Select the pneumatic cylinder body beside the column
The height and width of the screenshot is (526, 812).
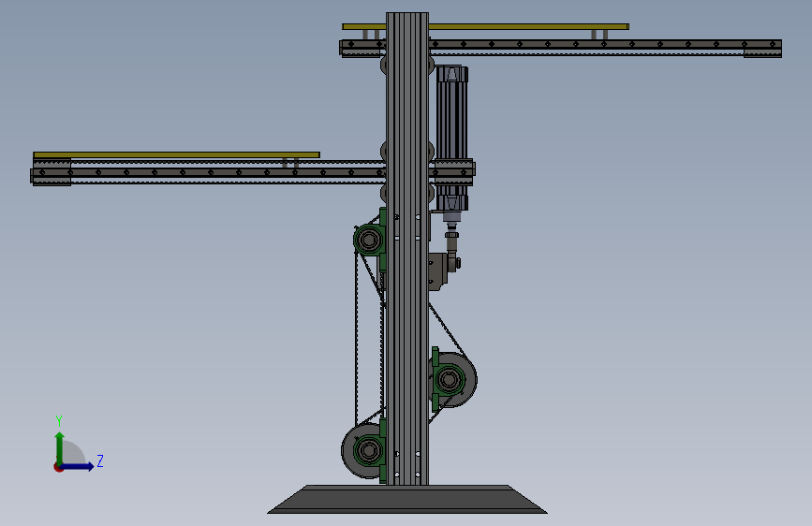[452, 139]
